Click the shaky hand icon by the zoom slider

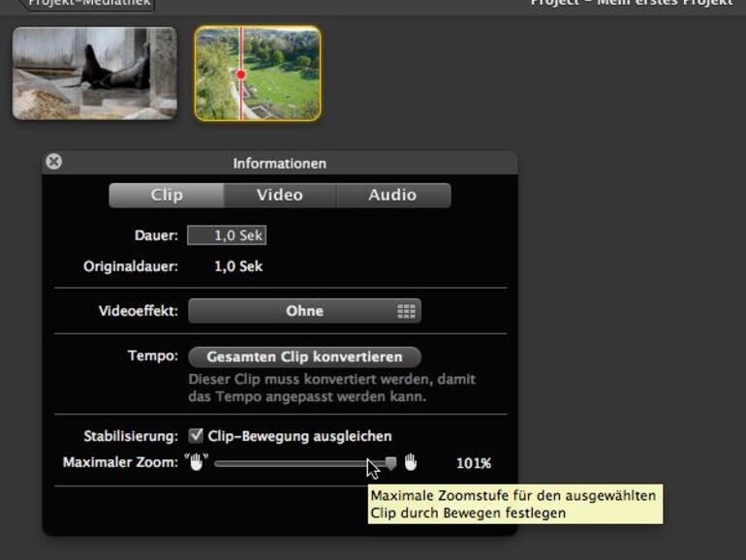(196, 461)
